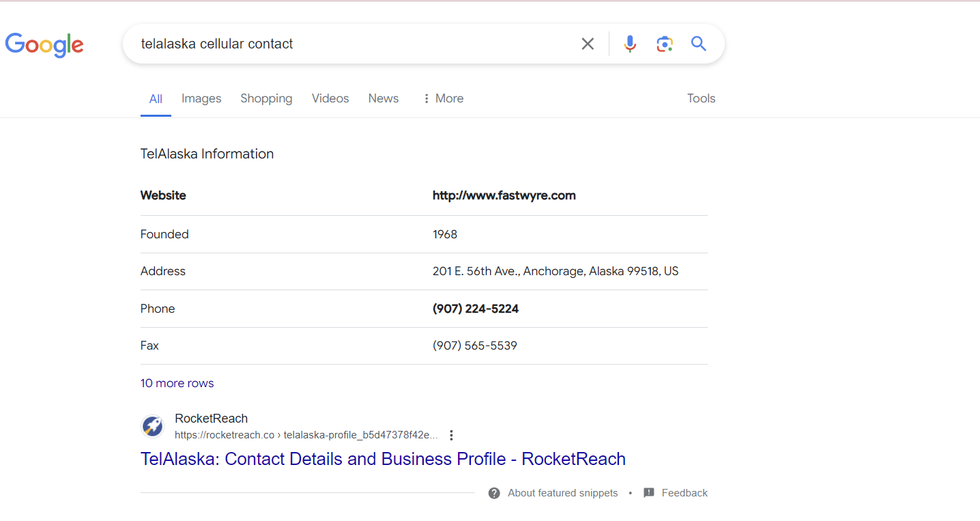
Task: Click the Feedback flag icon
Action: (x=648, y=492)
